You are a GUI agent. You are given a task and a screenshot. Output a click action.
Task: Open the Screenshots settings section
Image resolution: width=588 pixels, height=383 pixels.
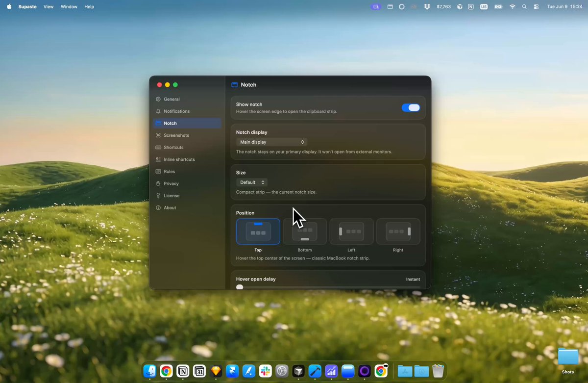[187, 135]
